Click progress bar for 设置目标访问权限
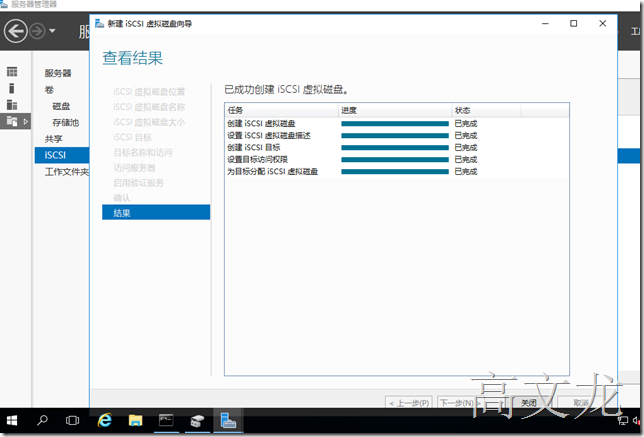Screen dimensions: 644x437 point(395,159)
